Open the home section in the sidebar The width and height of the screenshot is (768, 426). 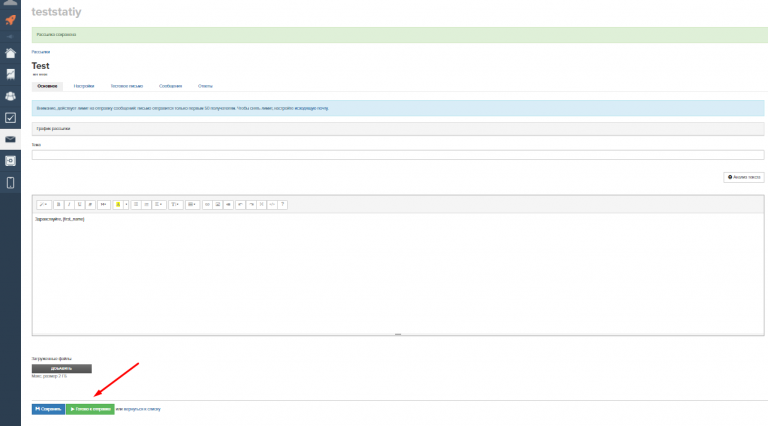[10, 53]
